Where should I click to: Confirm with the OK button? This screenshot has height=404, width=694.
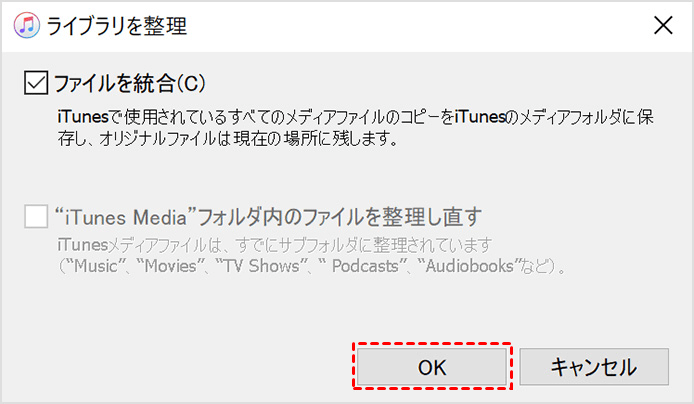(432, 367)
